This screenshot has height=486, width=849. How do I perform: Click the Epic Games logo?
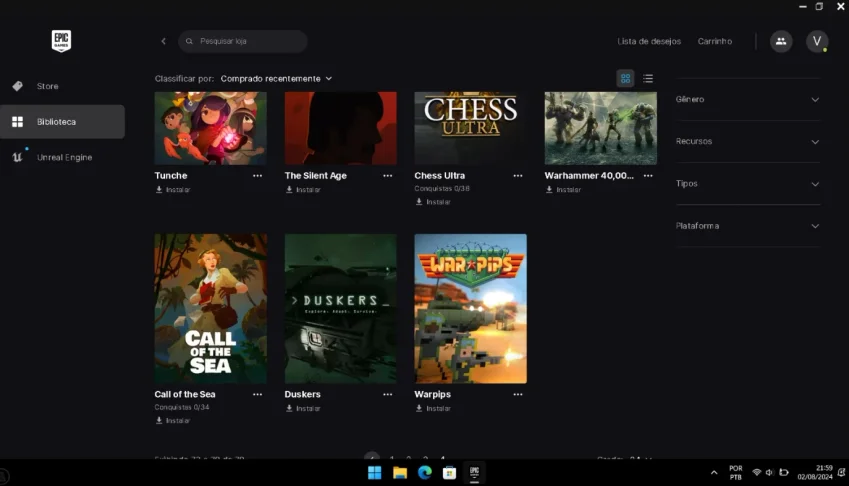point(61,41)
